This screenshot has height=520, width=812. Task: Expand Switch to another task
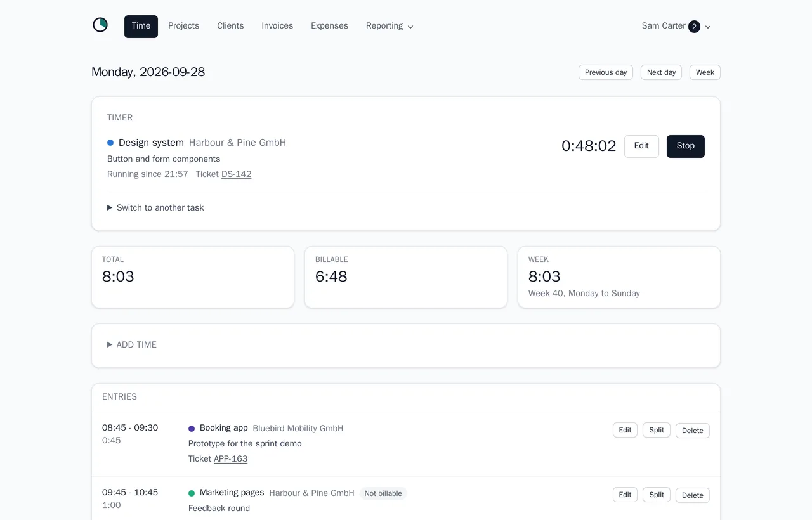coord(155,208)
